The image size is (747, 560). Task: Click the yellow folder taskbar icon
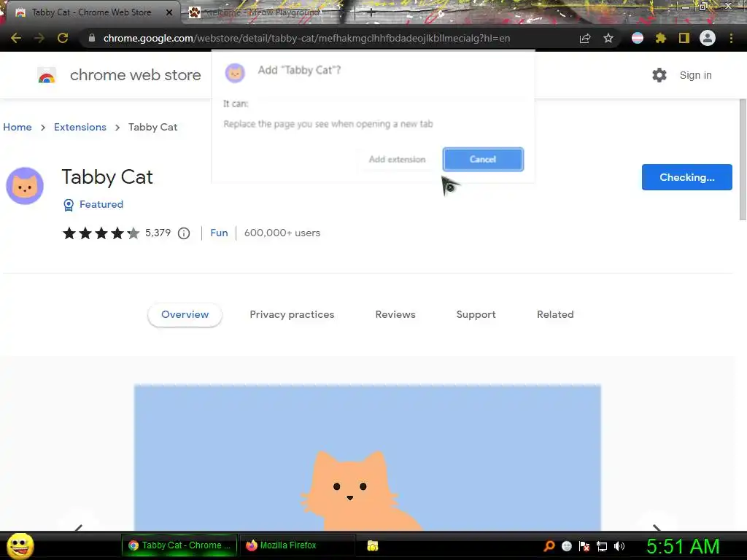click(373, 545)
